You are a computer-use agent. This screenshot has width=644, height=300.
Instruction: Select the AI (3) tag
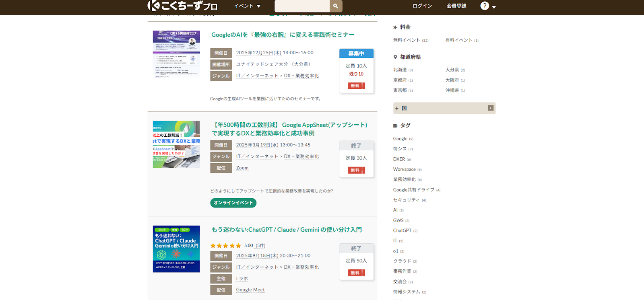pos(398,210)
